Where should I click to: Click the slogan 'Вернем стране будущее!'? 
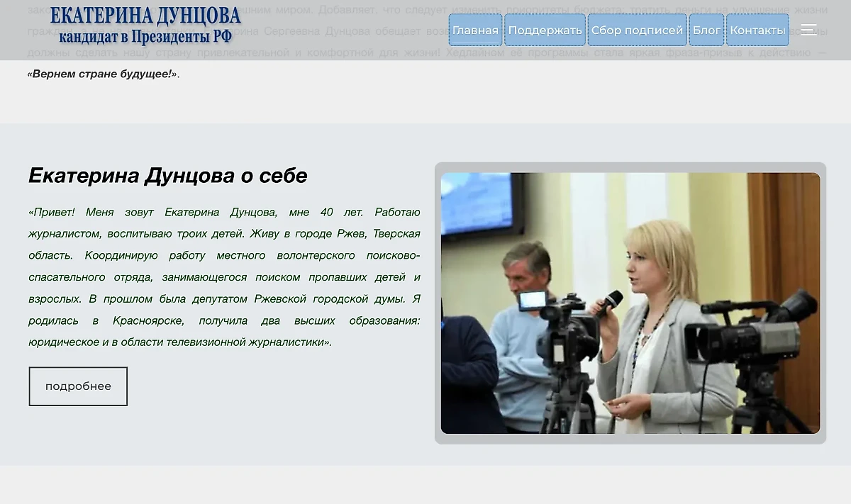(x=103, y=74)
